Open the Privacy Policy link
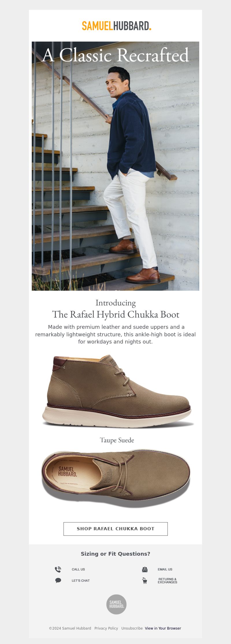The height and width of the screenshot is (644, 231). [x=106, y=628]
